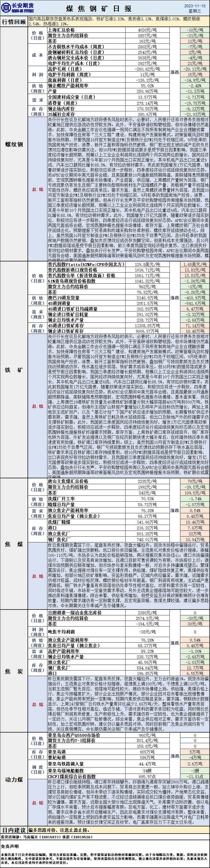Click the 钢企螺纹产能利用率 row label
This screenshot has height=868, width=210.
click(68, 86)
